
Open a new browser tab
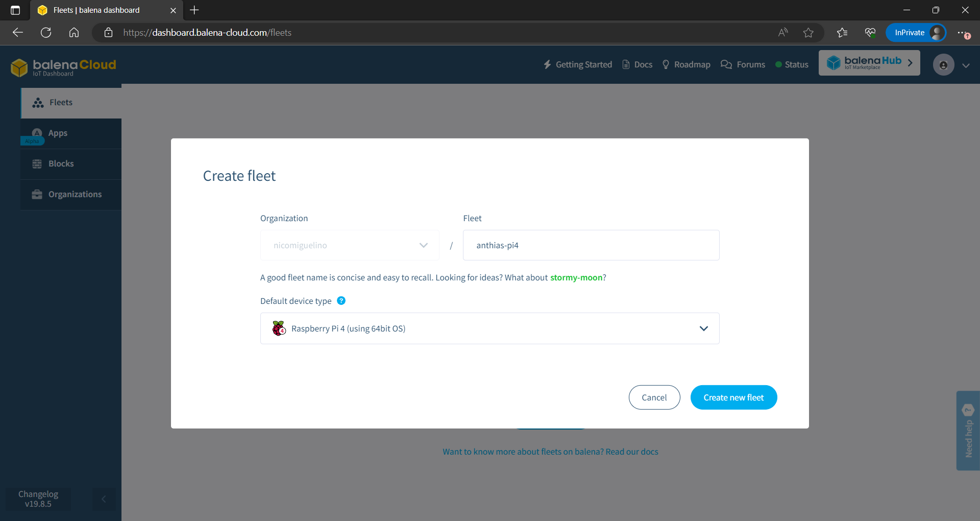194,10
